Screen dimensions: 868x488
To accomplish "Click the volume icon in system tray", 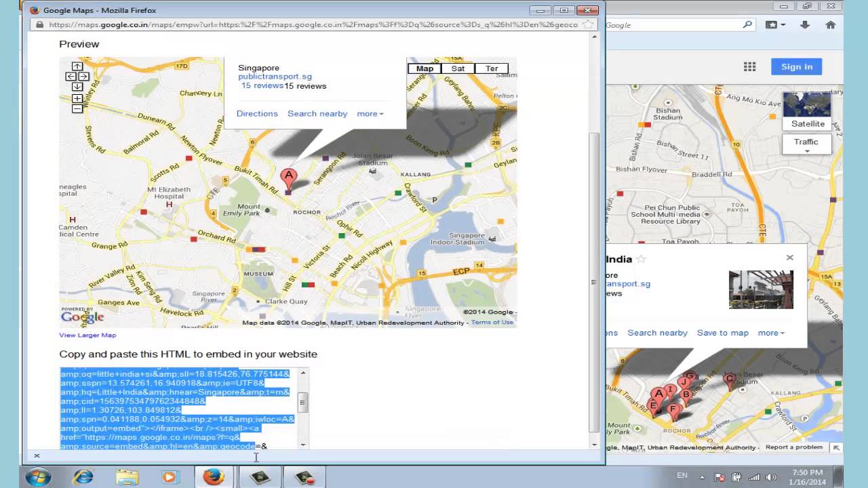I will pyautogui.click(x=770, y=476).
